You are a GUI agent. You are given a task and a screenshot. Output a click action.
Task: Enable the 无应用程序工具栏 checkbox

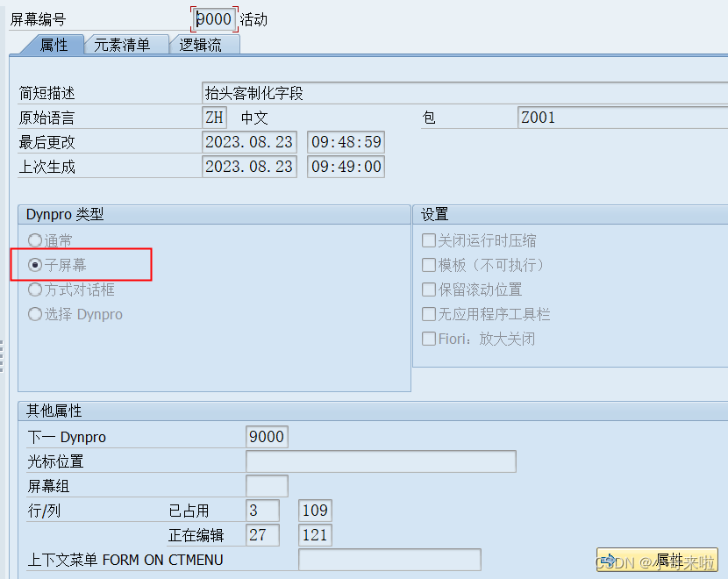pos(429,314)
